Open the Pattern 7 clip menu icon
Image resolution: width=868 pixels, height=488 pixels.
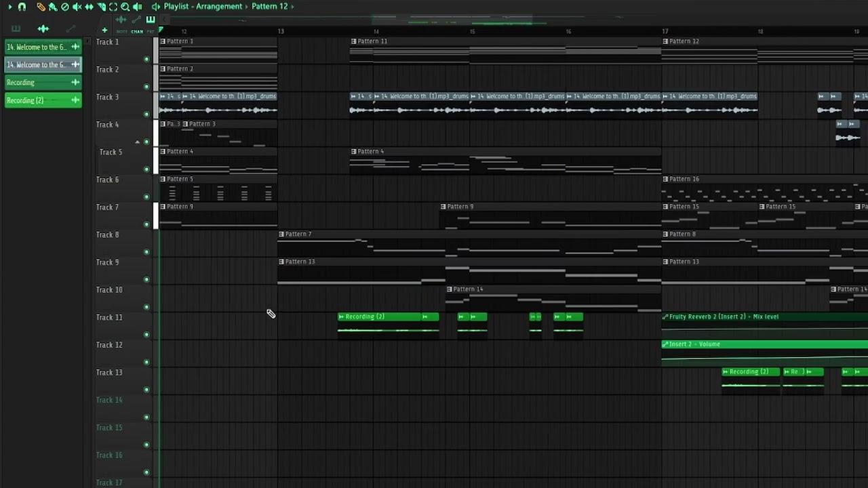pyautogui.click(x=281, y=234)
